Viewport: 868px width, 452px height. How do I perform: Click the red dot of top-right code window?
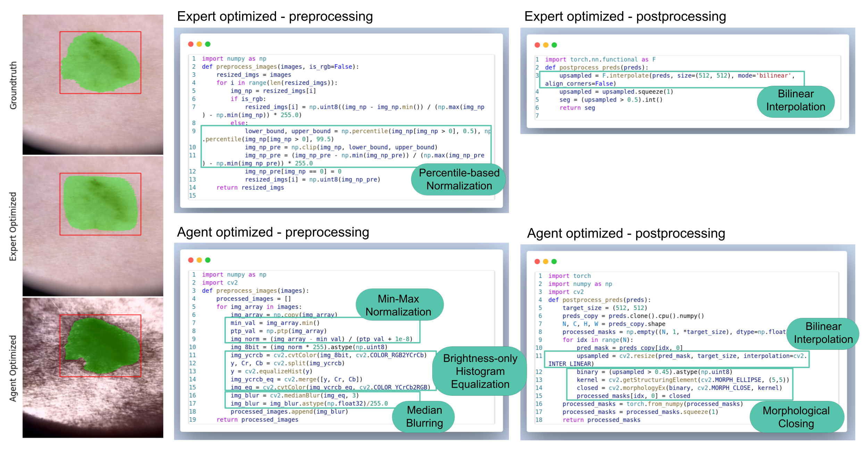[537, 45]
